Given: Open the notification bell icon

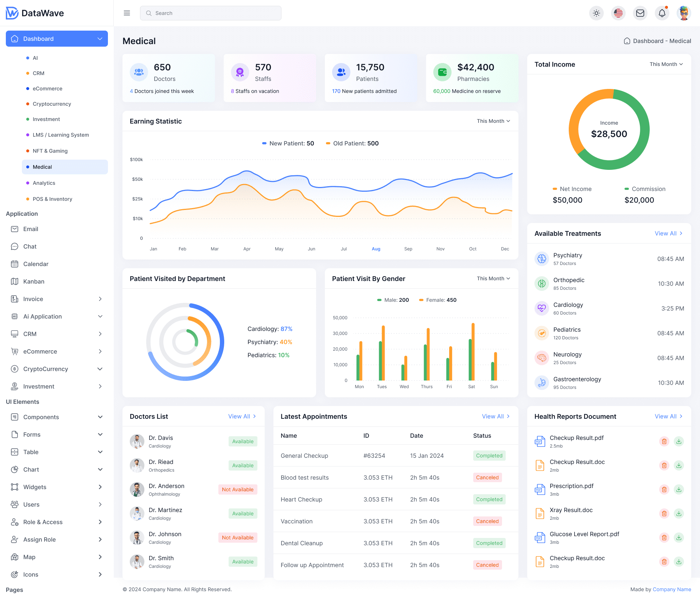Looking at the screenshot, I should click(662, 13).
